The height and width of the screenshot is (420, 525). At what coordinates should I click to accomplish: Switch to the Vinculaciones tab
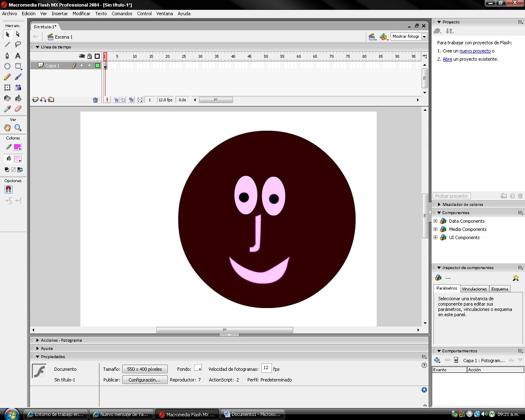point(474,288)
